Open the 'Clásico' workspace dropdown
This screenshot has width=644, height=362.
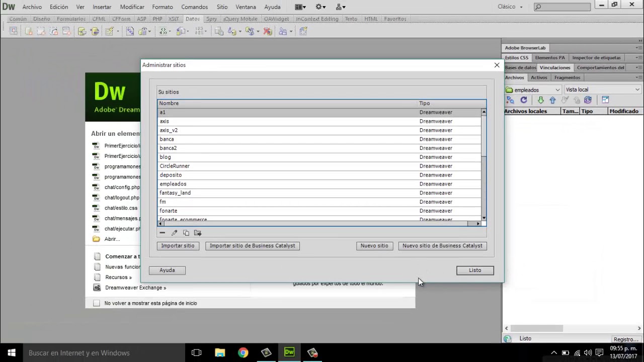(510, 7)
